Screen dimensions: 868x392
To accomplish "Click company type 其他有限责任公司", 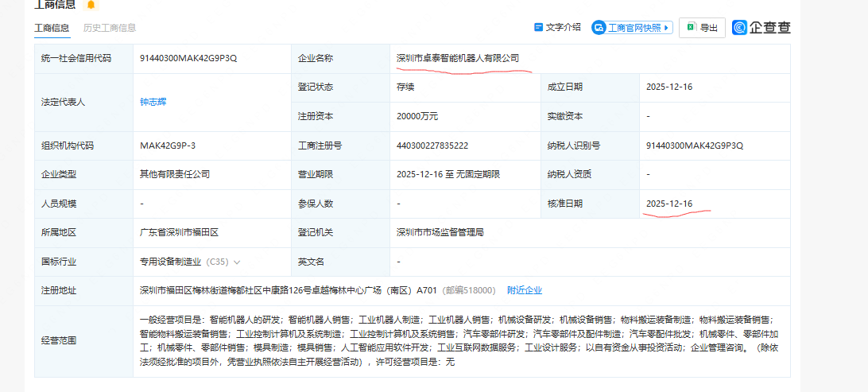I will pyautogui.click(x=175, y=174).
